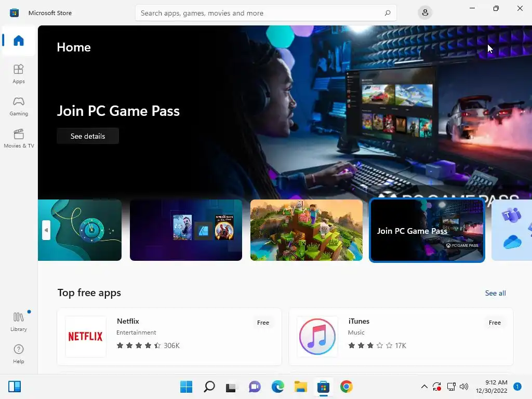Open File Explorer from taskbar
Image resolution: width=532 pixels, height=399 pixels.
click(300, 387)
